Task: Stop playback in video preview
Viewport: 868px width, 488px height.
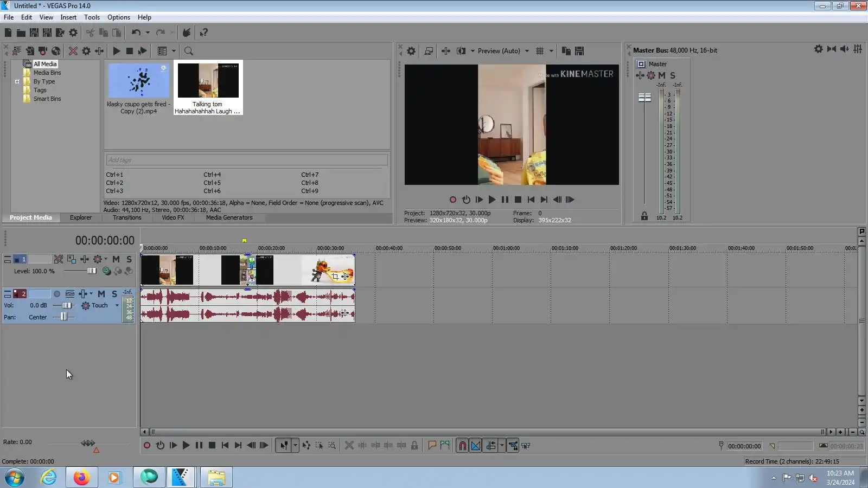Action: pyautogui.click(x=518, y=200)
